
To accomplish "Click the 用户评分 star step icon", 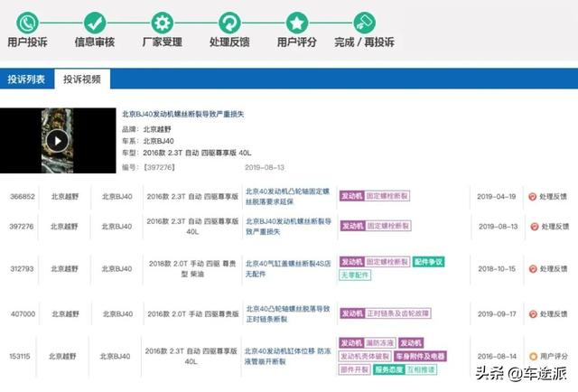I will 297,23.
